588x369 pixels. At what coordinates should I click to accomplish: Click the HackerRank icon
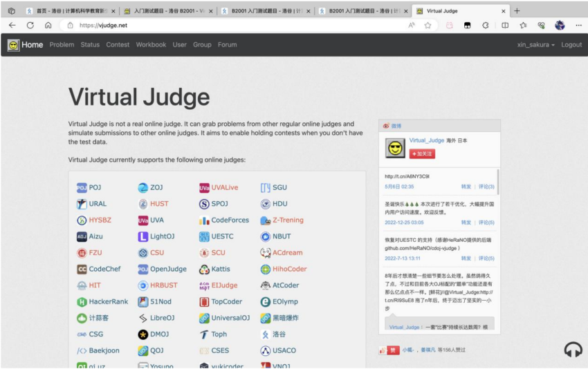coord(82,301)
